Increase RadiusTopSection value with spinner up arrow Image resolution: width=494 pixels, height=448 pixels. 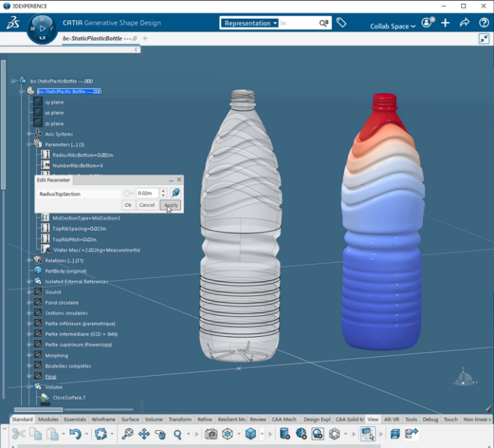163,191
